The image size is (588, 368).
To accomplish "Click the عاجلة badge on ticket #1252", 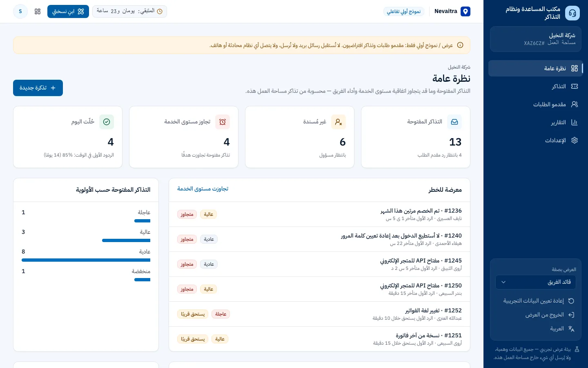I will [x=221, y=314].
